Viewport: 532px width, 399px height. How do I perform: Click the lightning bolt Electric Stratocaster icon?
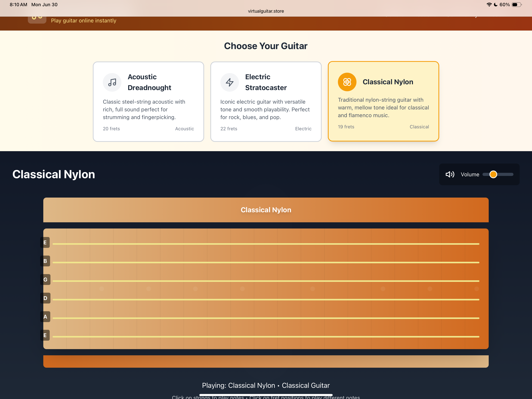point(229,82)
